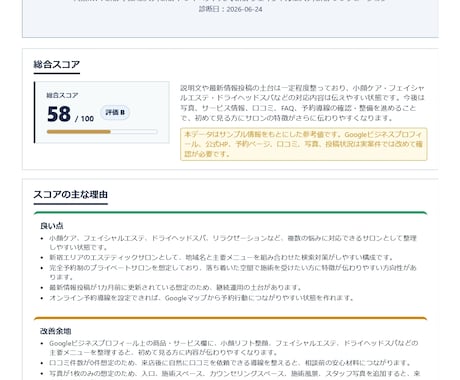The width and height of the screenshot is (460, 380).
Task: Click the bullet starting 新宿エリアのエステティックサロン
Action: pos(222,257)
